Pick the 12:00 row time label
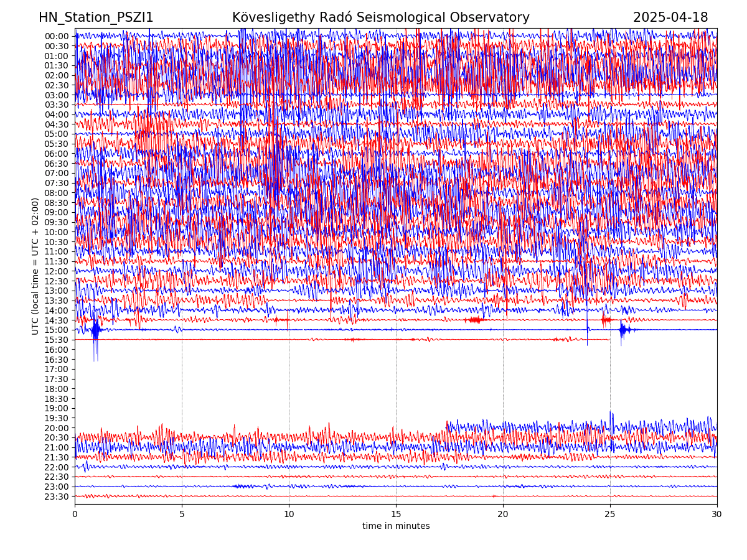This screenshot has width=747, height=560. [57, 271]
